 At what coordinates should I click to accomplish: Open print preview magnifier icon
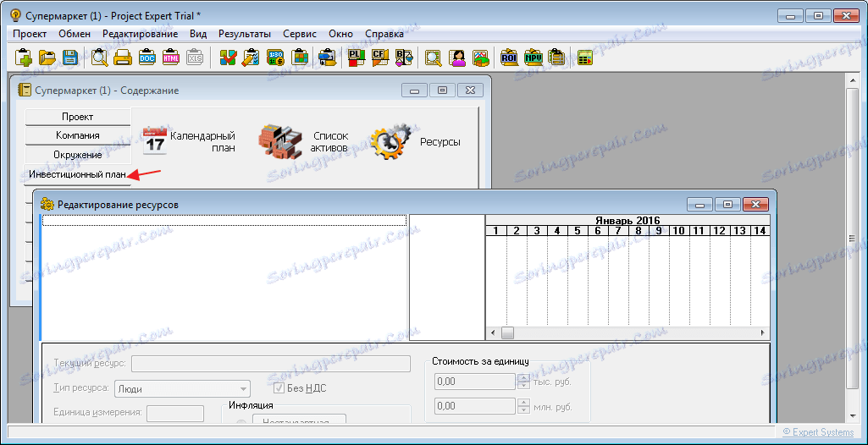tap(100, 58)
